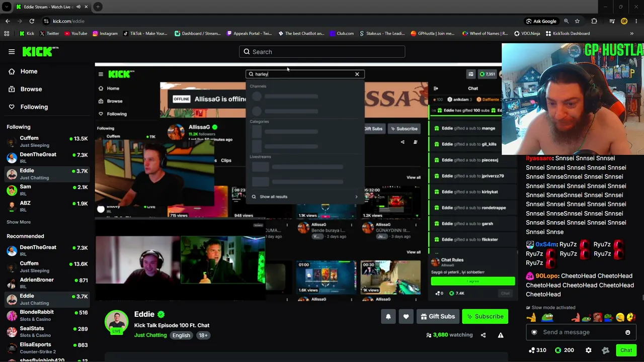Open the emote picker smiley icon
Viewport: 644px width, 362px height.
point(627,332)
